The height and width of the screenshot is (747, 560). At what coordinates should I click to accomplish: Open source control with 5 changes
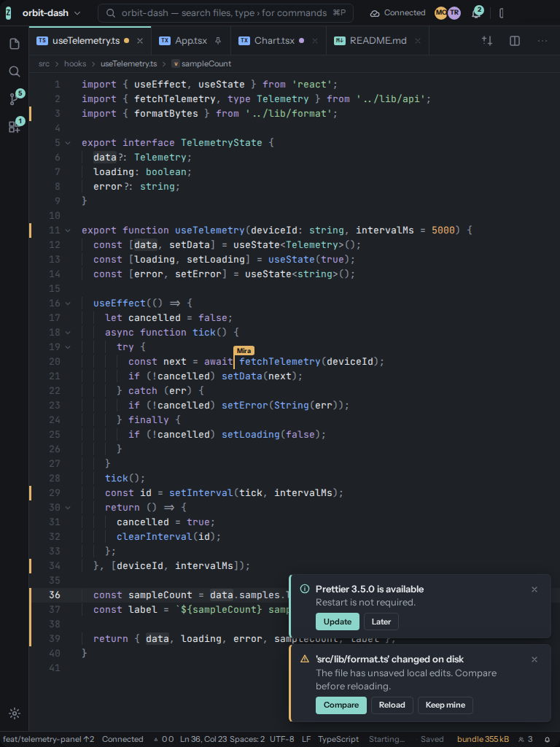15,99
